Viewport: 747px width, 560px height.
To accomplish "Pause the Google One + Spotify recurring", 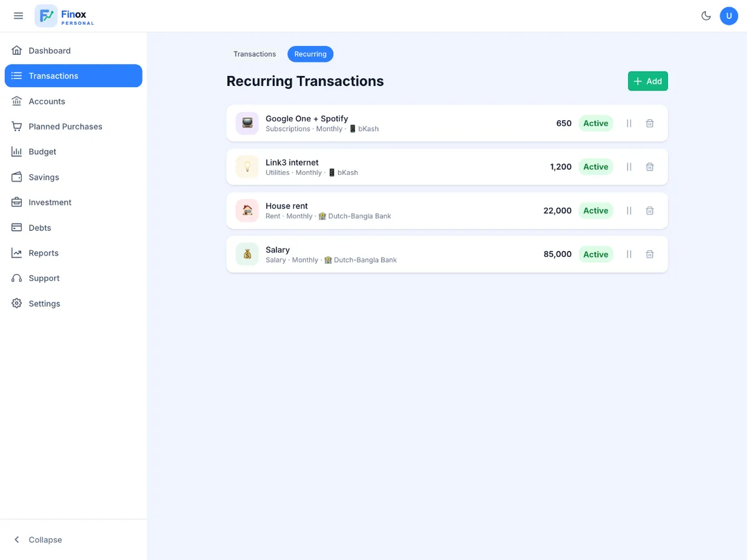I will click(629, 123).
